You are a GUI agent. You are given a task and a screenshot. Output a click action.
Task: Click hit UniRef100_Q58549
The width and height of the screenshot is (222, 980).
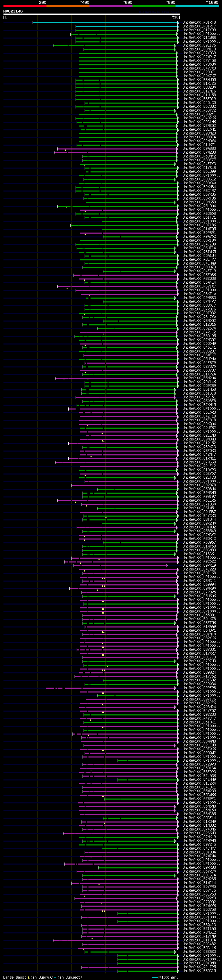(199, 531)
